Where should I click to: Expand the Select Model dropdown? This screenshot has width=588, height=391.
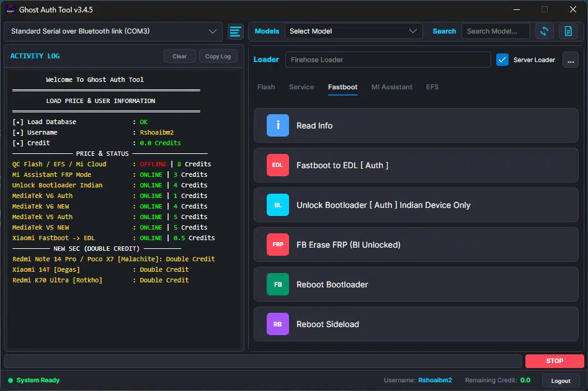pyautogui.click(x=354, y=31)
